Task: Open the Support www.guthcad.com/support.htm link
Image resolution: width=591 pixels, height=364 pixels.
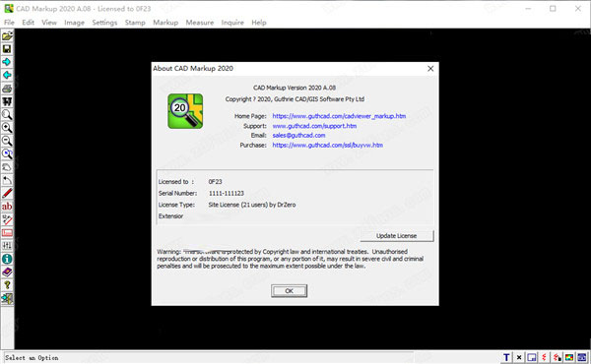Action: (314, 126)
